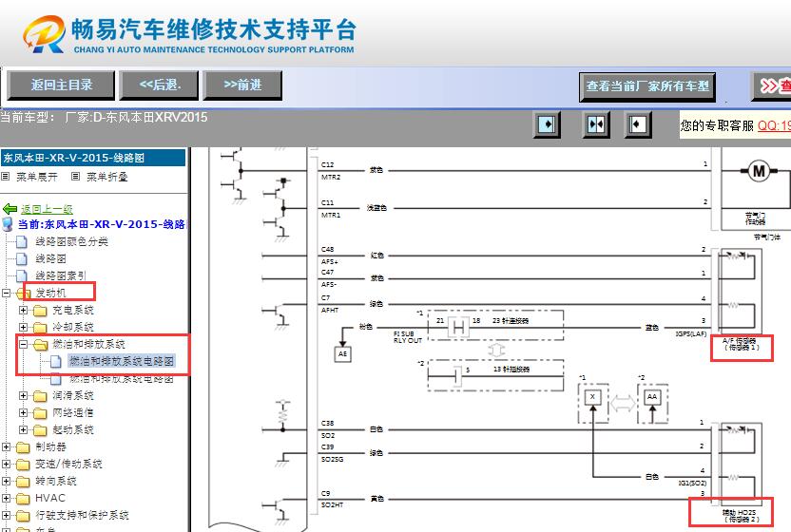This screenshot has width=791, height=532.
Task: Click the open folder icon of 燃油和排放系统
Action: [40, 345]
